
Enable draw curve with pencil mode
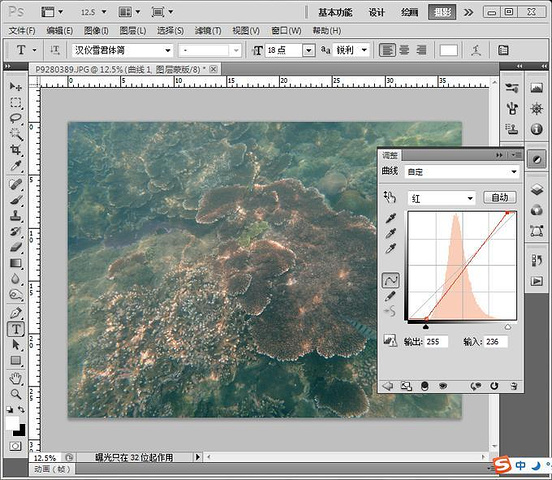[390, 296]
